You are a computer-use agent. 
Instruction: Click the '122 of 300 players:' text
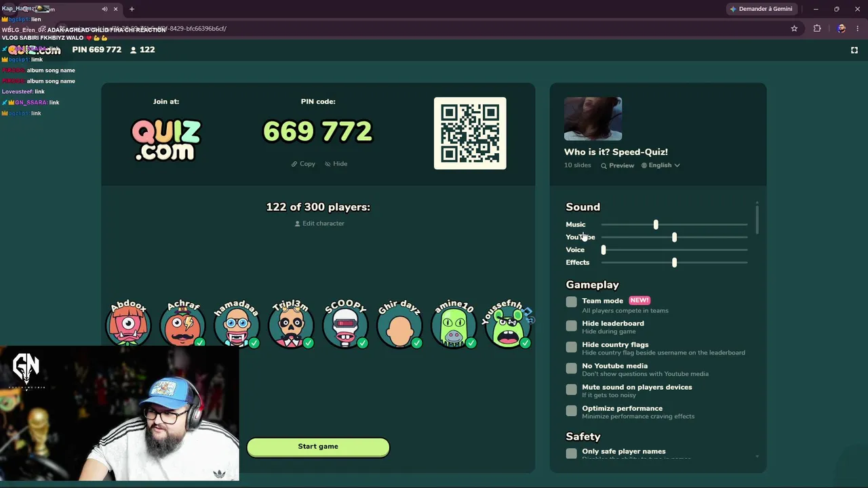tap(318, 207)
